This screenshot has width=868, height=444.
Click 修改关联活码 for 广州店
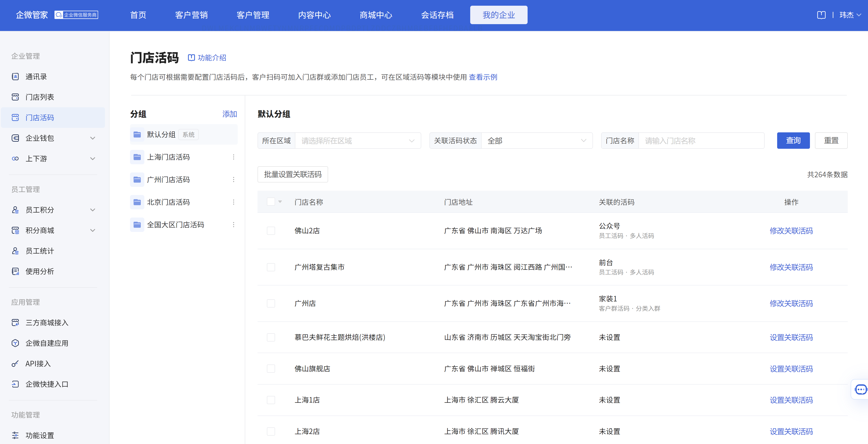click(x=791, y=303)
